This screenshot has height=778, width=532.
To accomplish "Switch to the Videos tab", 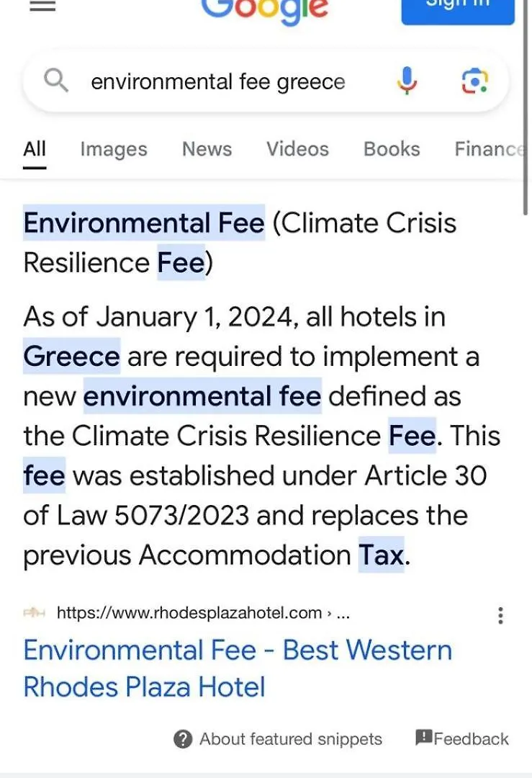I will pos(297,149).
